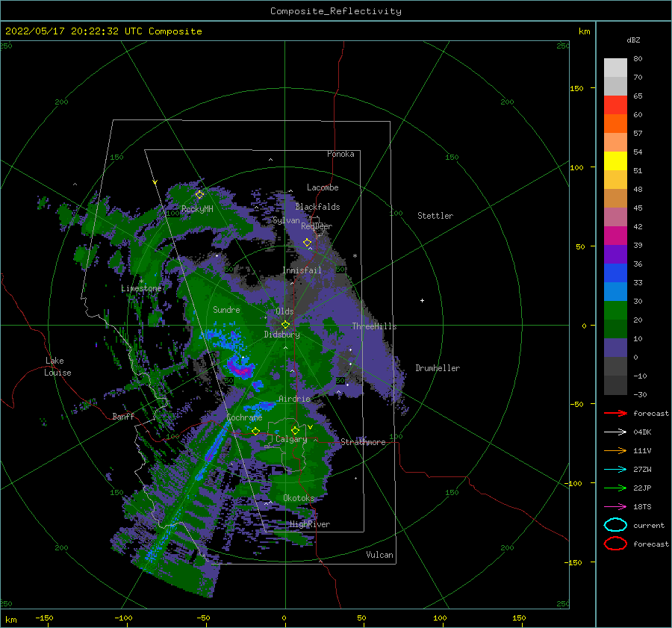Click the magenta 18TS arrow icon
Viewport: 672px width, 628px height.
coord(615,507)
